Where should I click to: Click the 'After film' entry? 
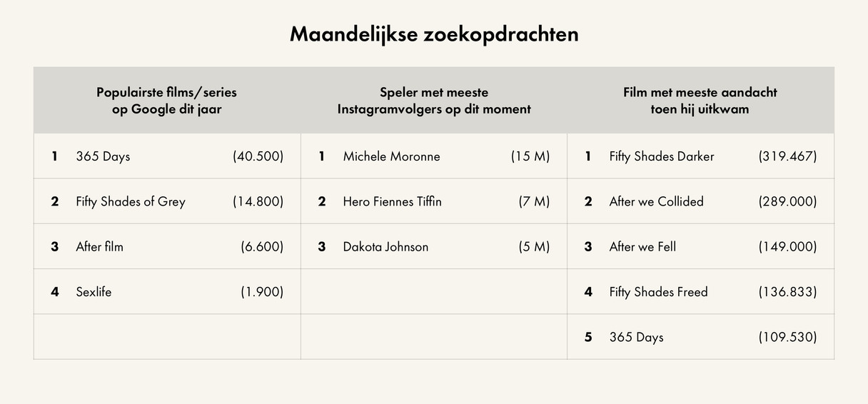[x=99, y=247]
